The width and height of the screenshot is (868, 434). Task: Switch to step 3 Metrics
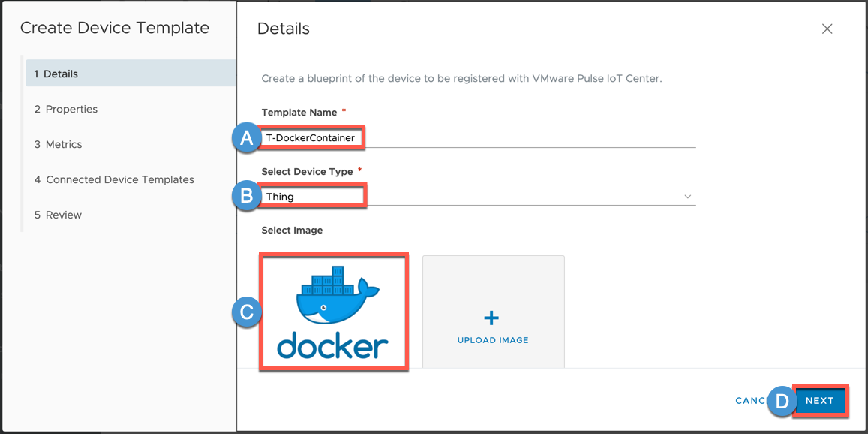point(59,144)
